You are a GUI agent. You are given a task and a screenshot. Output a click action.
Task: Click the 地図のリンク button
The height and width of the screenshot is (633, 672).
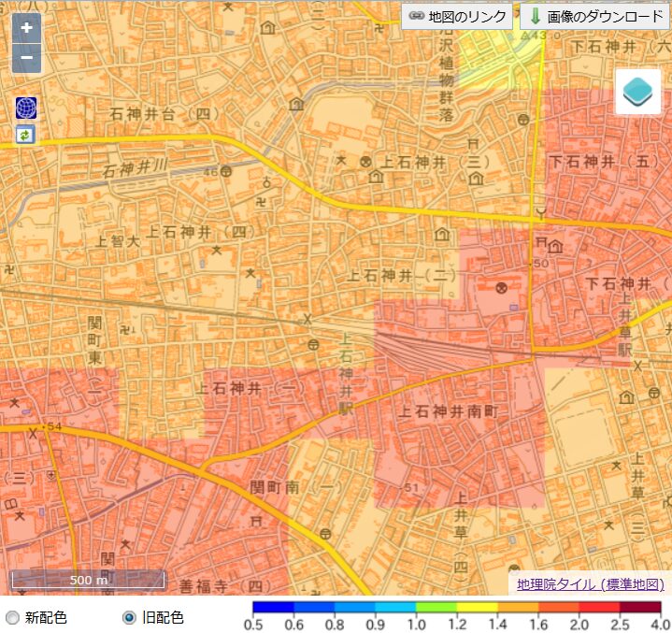(458, 16)
